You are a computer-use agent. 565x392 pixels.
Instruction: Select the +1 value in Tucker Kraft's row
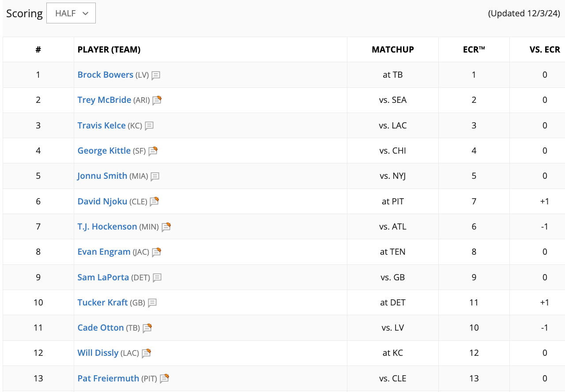545,302
